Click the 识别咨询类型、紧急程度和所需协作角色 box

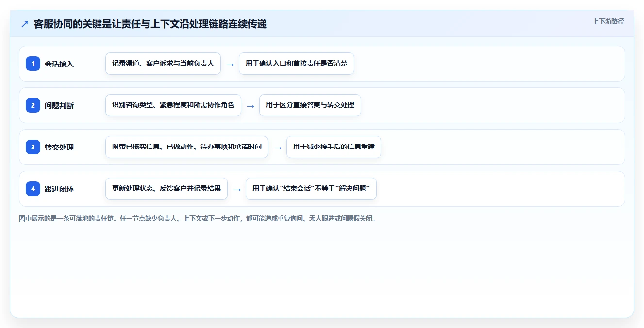click(173, 105)
